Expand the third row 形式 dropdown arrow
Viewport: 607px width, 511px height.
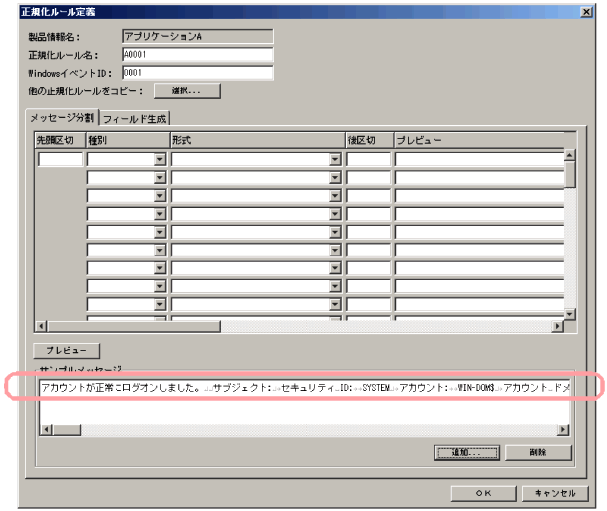coord(335,196)
